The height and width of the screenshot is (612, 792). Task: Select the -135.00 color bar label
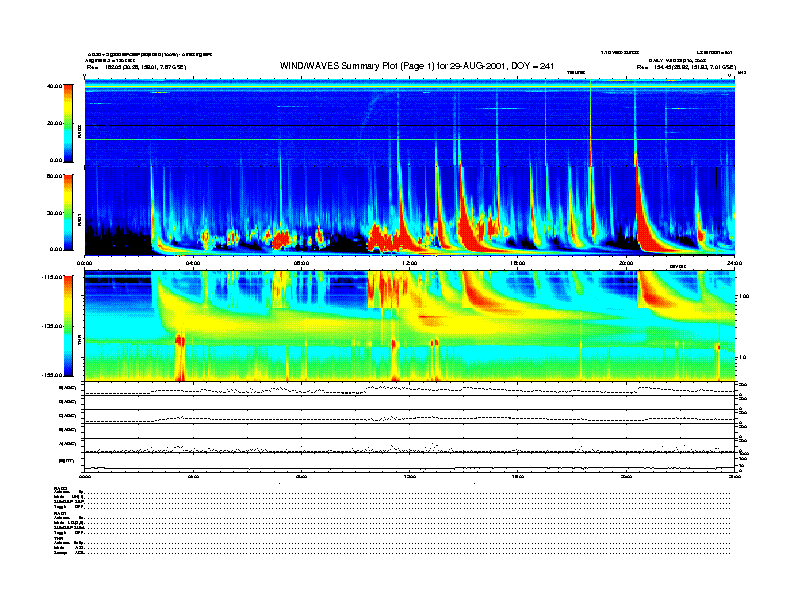pos(52,326)
